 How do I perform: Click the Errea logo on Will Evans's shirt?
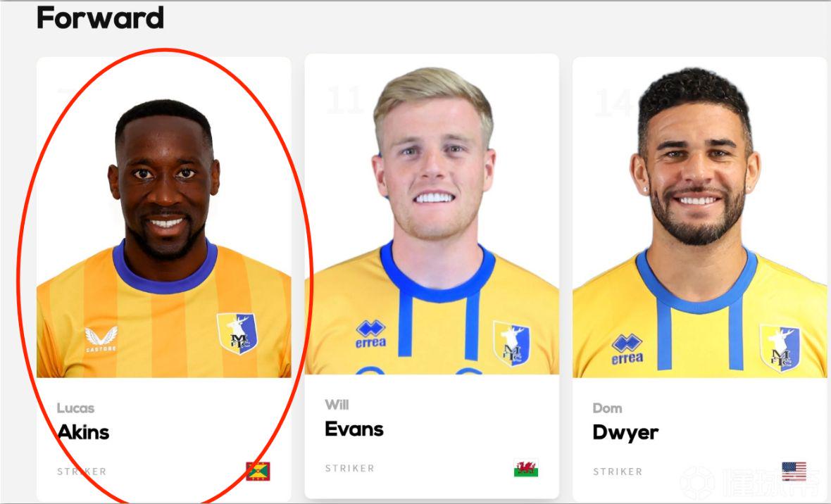[370, 334]
